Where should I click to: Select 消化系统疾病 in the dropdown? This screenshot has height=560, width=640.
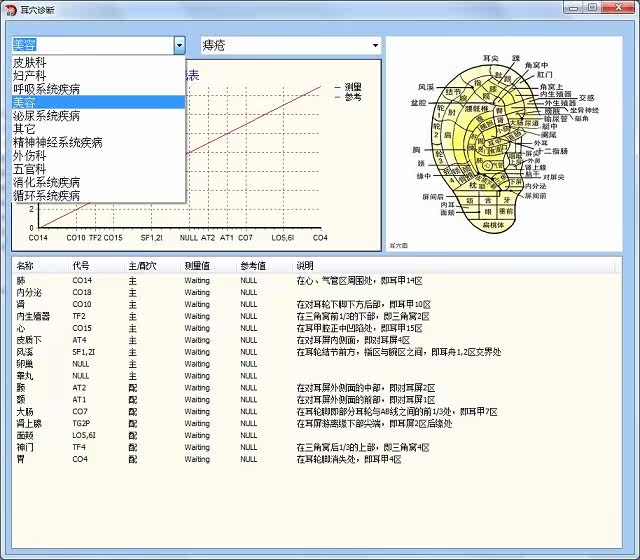point(47,183)
